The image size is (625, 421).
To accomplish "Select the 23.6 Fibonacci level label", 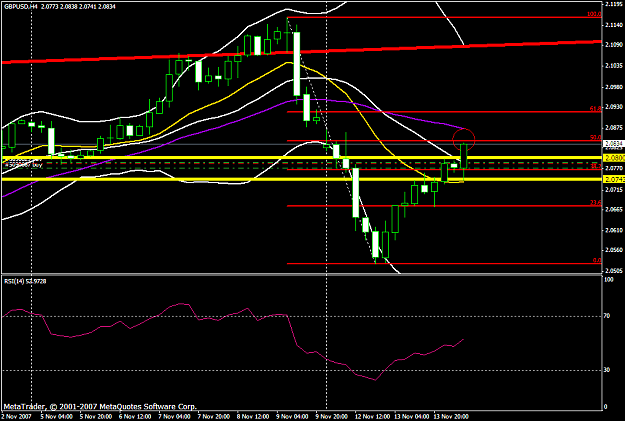I will tap(596, 203).
